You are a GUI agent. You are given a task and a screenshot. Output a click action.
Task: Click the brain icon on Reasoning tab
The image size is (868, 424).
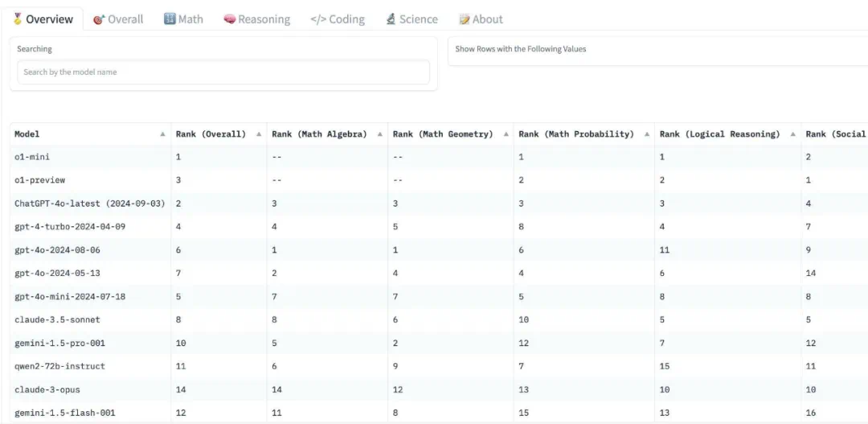[x=229, y=19]
